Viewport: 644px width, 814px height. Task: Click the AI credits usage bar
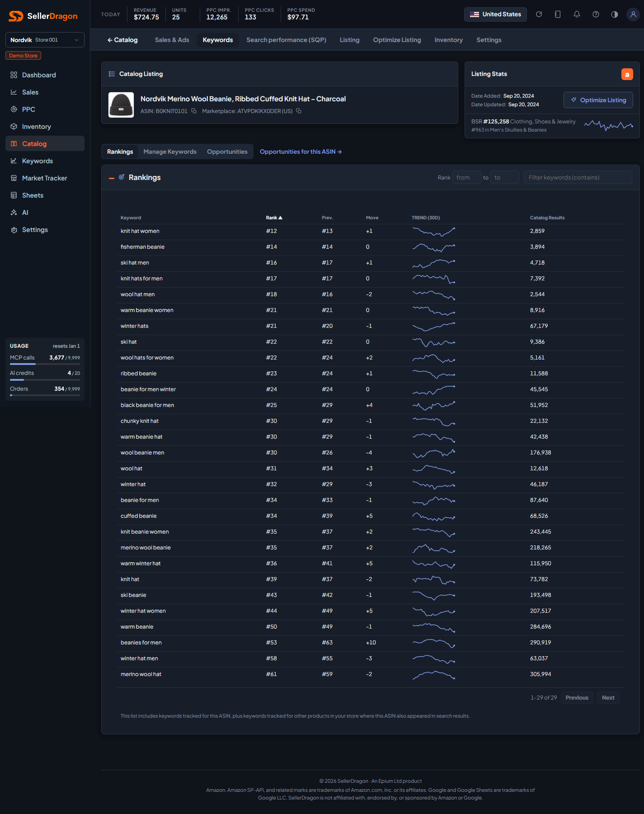[x=45, y=380]
